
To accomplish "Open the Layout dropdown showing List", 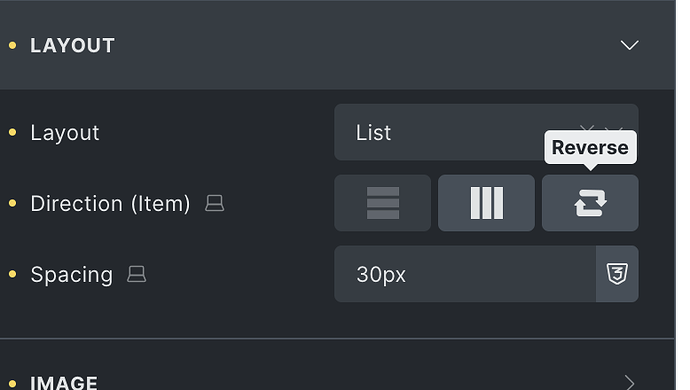I will click(486, 132).
